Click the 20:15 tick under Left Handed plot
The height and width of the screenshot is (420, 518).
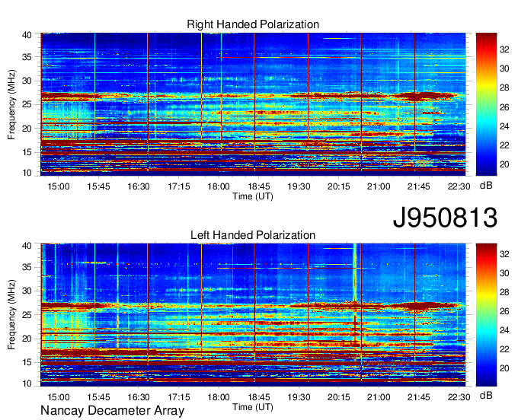pyautogui.click(x=339, y=397)
